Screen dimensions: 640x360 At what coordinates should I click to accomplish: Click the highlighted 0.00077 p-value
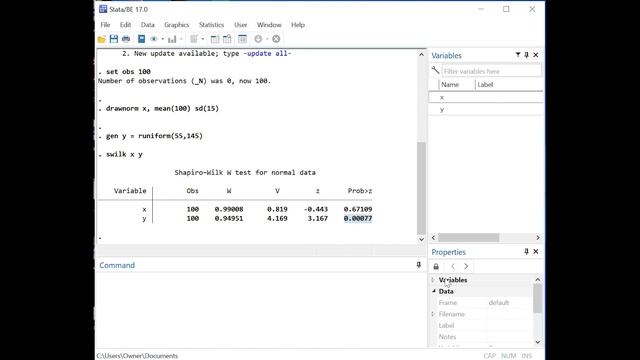pos(358,219)
